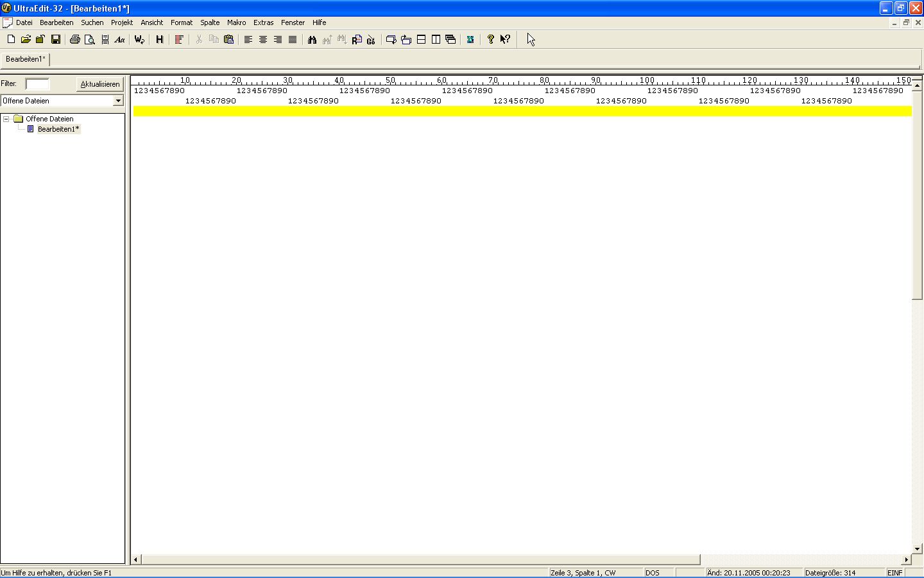
Task: Create a new file with the toolbar icon
Action: (11, 40)
